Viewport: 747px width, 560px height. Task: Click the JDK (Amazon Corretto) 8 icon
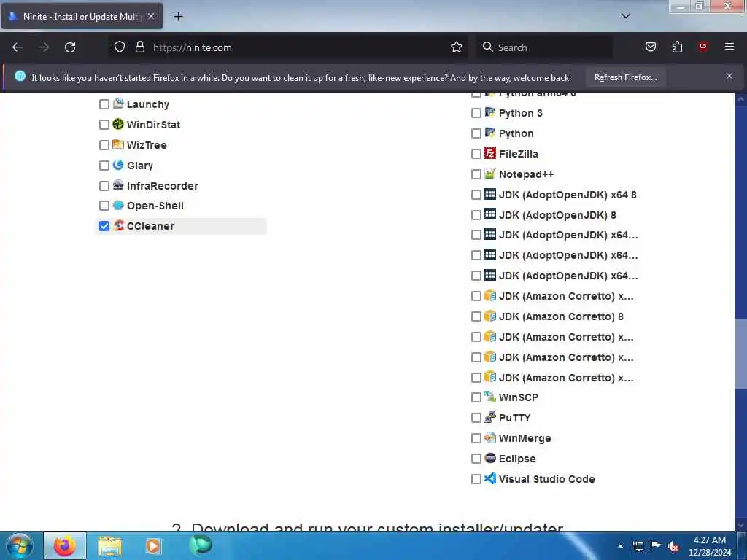[490, 316]
